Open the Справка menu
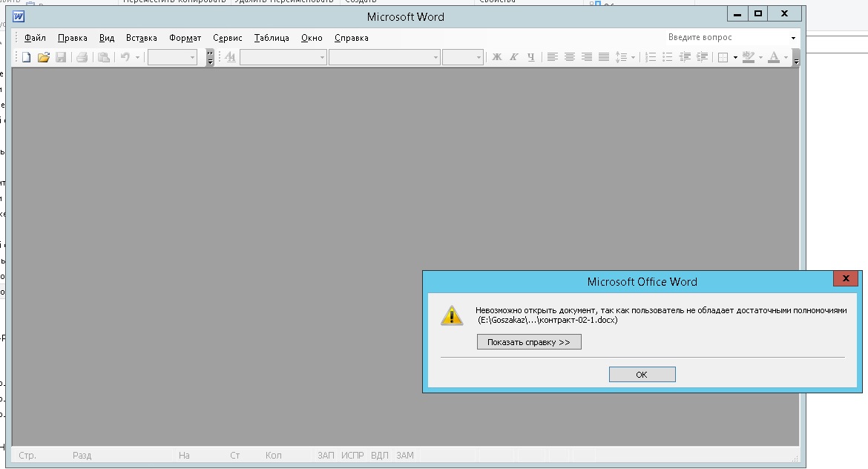The width and height of the screenshot is (868, 469). tap(352, 38)
